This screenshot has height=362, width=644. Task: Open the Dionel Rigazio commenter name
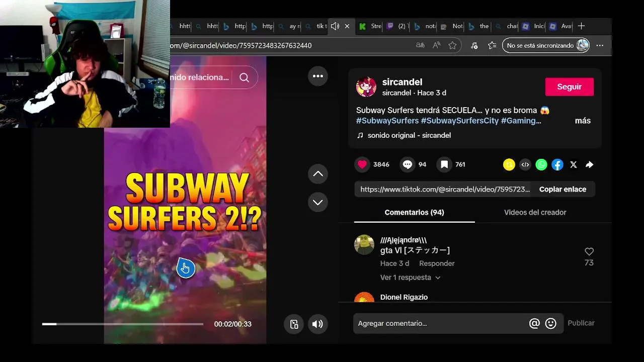tap(404, 297)
